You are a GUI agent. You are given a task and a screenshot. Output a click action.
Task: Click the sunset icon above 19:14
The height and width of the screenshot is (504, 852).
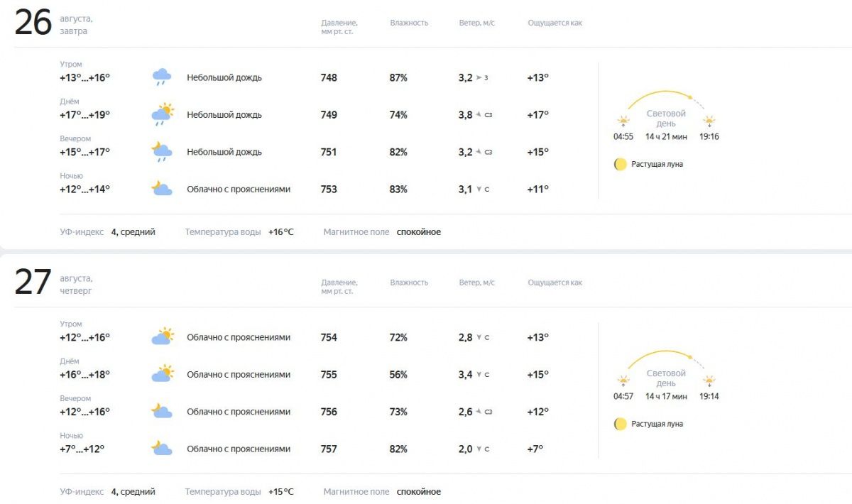tap(709, 381)
